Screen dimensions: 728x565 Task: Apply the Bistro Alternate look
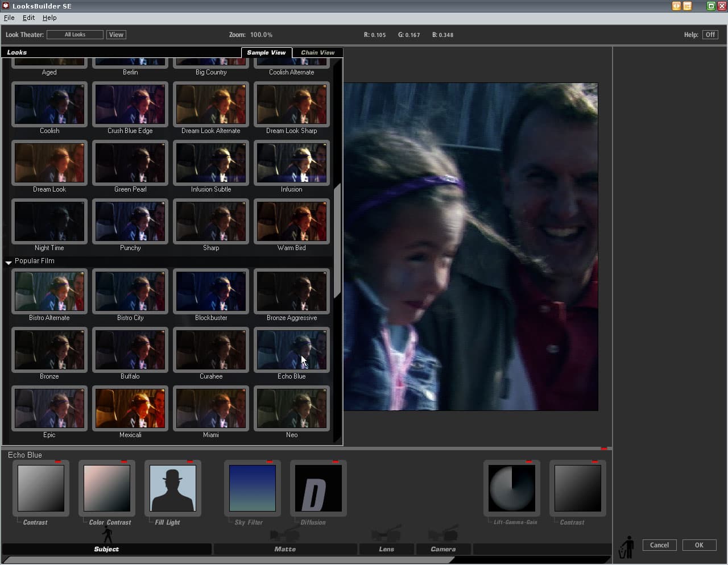[49, 292]
